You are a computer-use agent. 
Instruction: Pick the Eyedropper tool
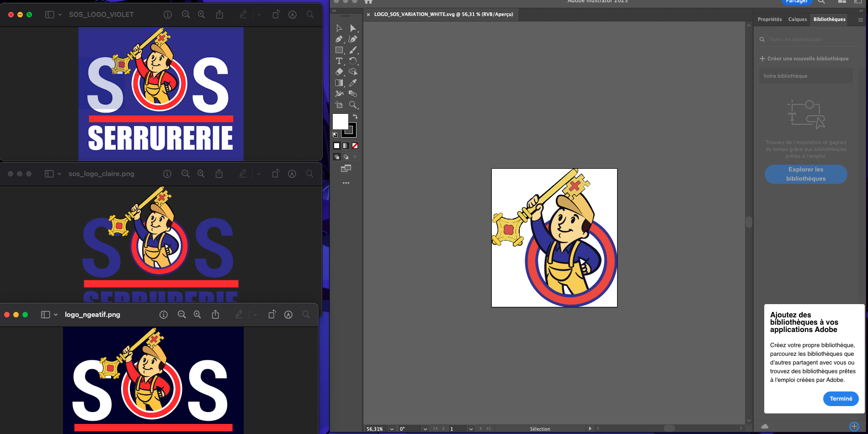352,83
